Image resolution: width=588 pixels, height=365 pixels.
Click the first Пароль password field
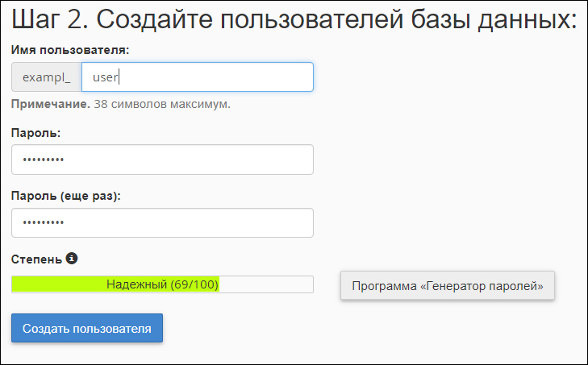point(162,160)
